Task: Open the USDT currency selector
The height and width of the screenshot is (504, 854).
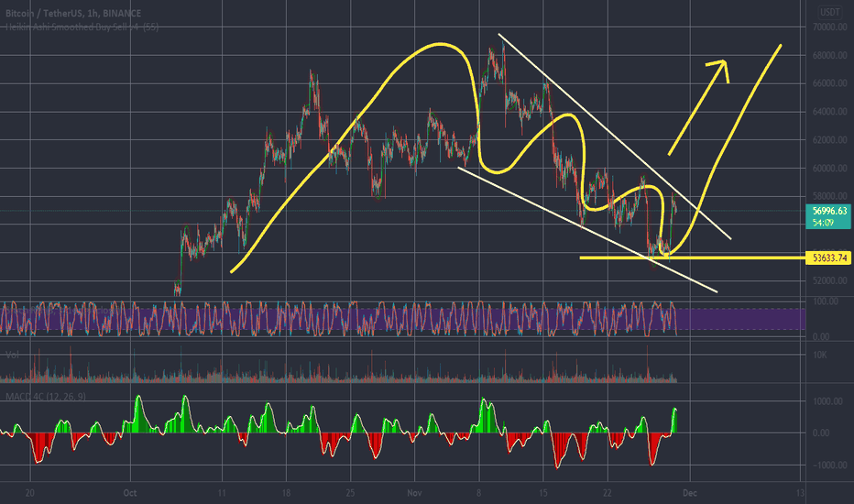Action: point(830,12)
